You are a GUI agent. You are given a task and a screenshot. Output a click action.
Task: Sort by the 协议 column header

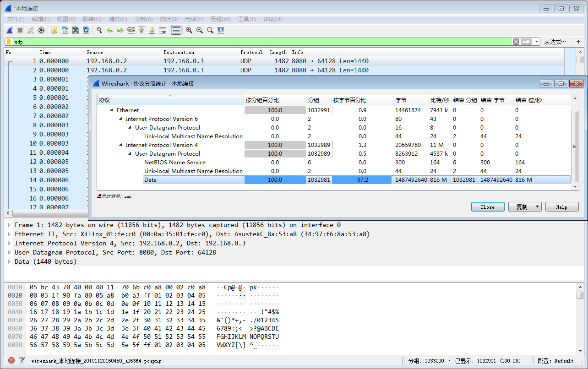170,100
